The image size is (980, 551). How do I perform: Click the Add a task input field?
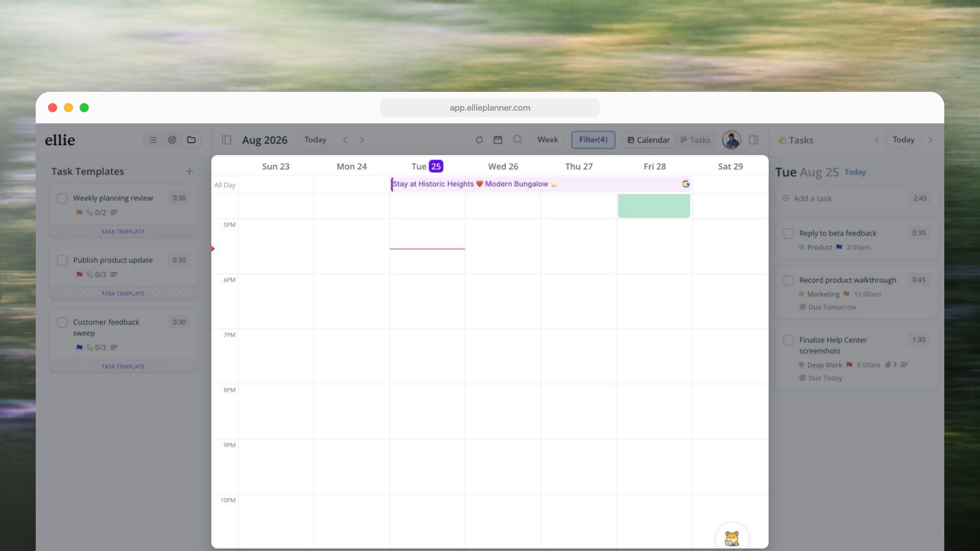pos(856,198)
